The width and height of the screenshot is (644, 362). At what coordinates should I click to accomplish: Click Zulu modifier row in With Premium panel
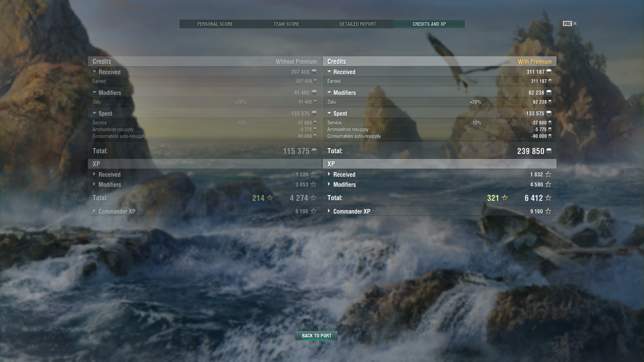[x=439, y=102]
